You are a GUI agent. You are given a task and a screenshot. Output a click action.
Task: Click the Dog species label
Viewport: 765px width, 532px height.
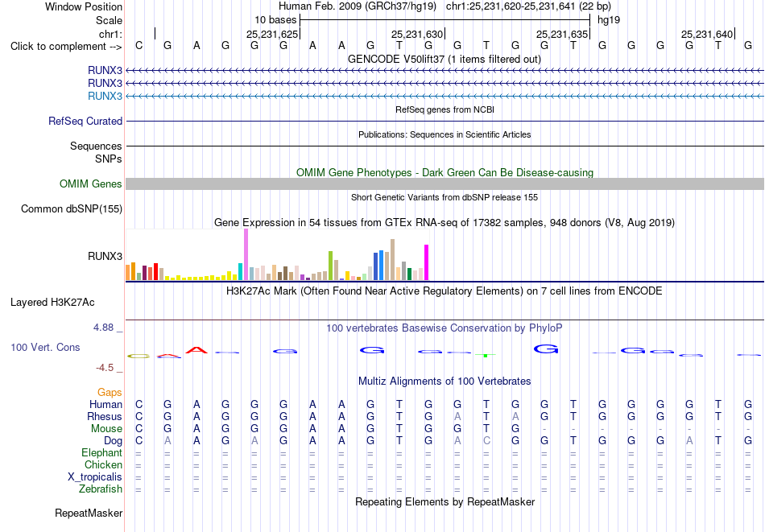pyautogui.click(x=114, y=441)
